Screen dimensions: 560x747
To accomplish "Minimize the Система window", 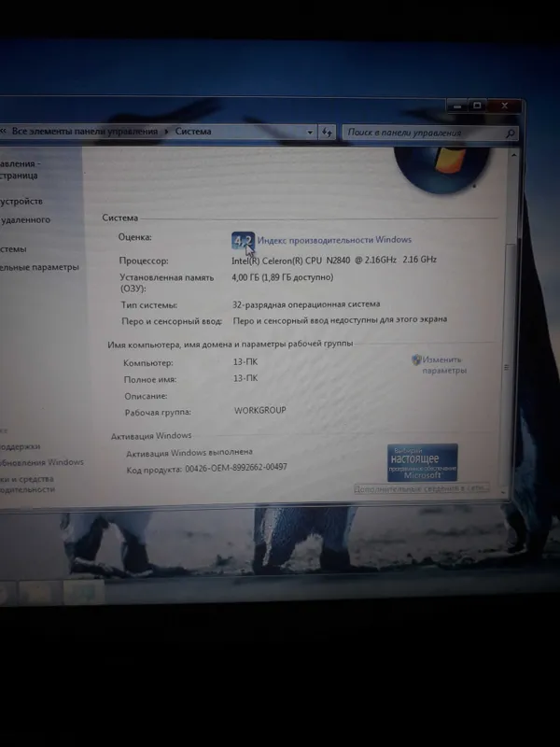I will [457, 106].
